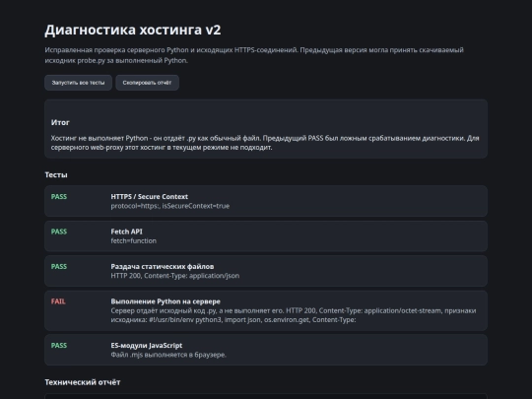This screenshot has width=532, height=399.
Task: Click the 'Файл .mjs выполняется в браузере.' detail
Action: (168, 355)
